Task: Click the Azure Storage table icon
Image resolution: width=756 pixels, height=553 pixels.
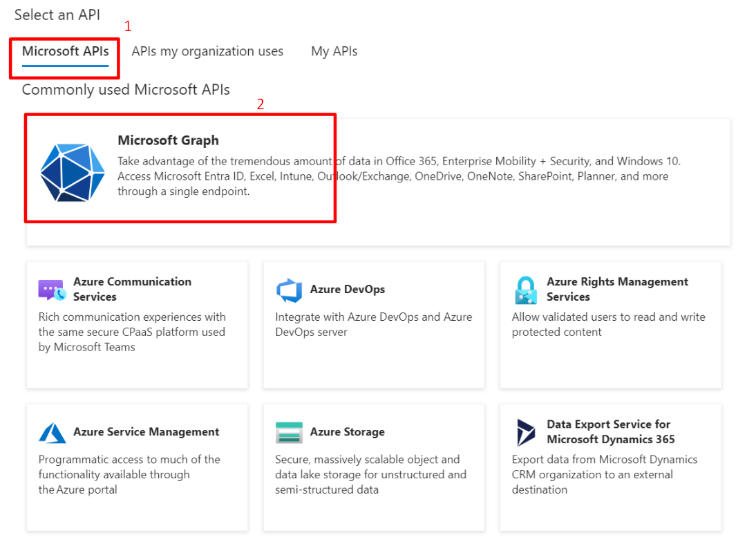Action: [x=289, y=433]
